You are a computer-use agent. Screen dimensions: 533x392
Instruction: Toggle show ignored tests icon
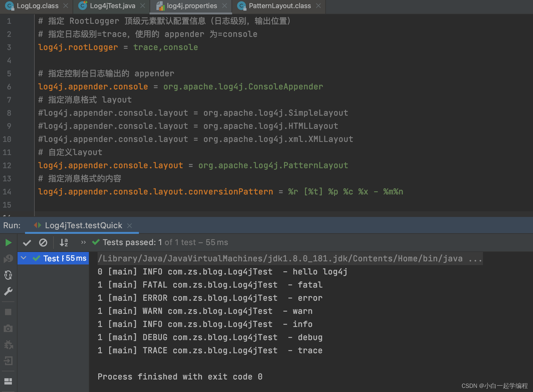click(43, 243)
